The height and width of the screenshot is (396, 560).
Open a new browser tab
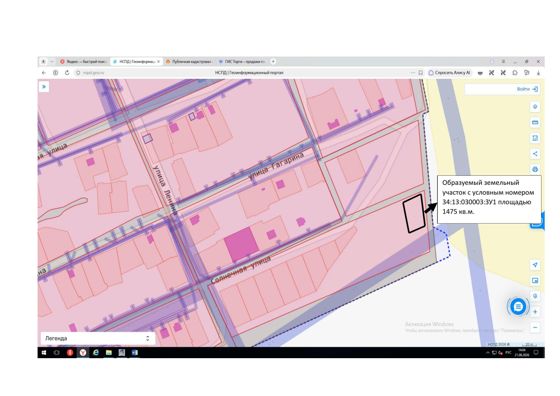pos(273,61)
